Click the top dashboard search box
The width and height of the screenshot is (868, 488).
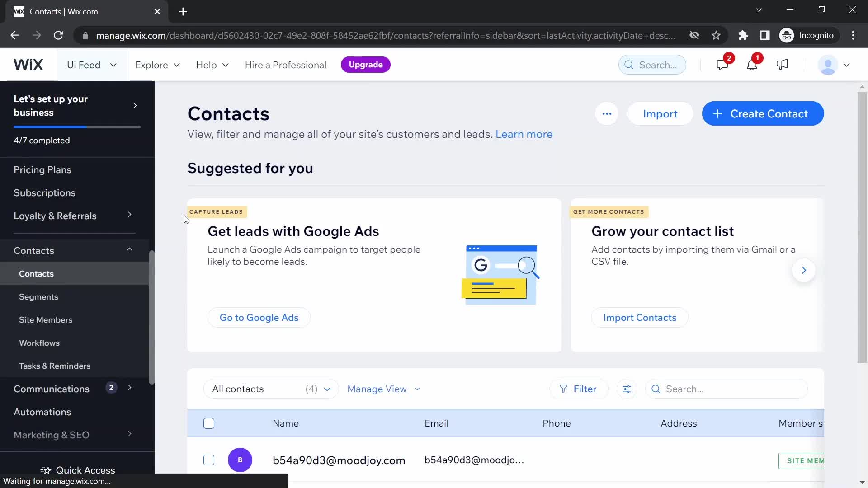(x=652, y=65)
